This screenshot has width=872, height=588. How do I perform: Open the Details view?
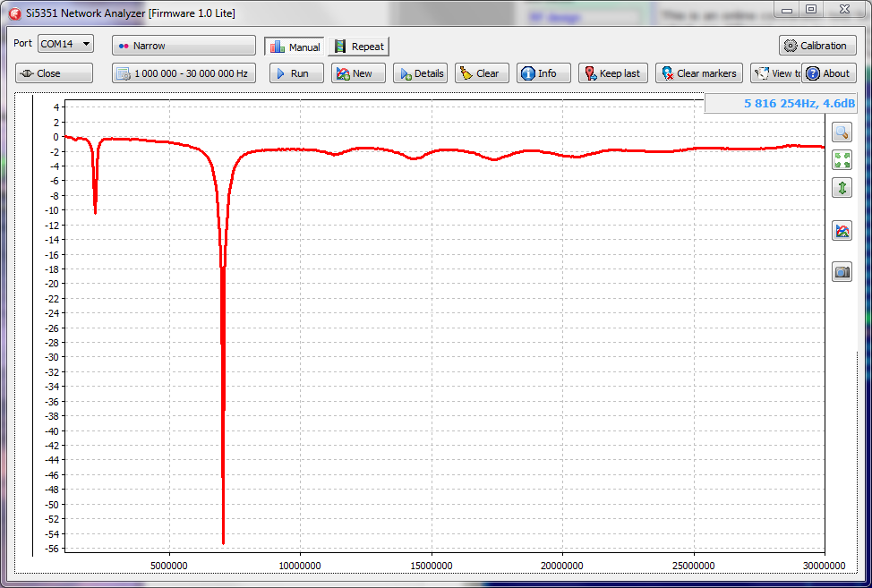[x=420, y=73]
